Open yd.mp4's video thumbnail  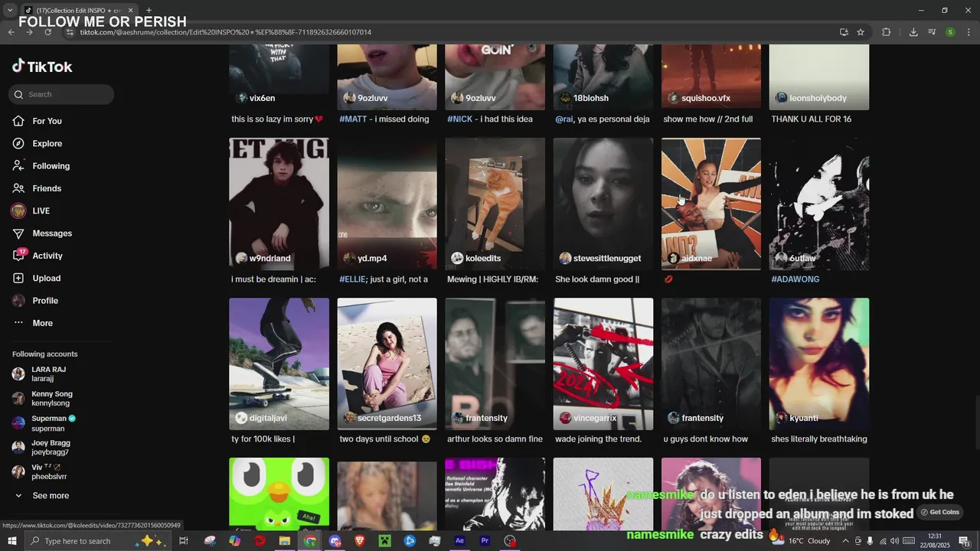387,204
